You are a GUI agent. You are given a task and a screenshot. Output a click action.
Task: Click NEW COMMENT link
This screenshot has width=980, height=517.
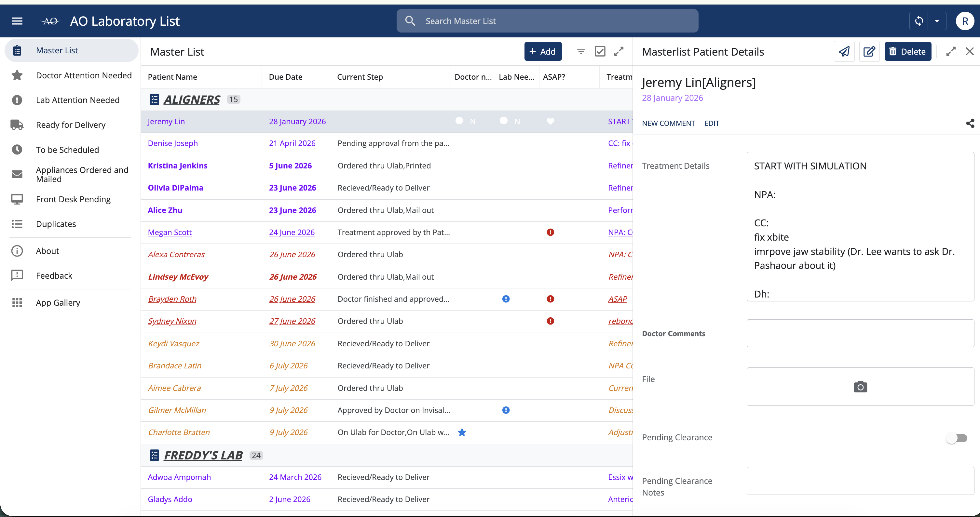click(668, 123)
